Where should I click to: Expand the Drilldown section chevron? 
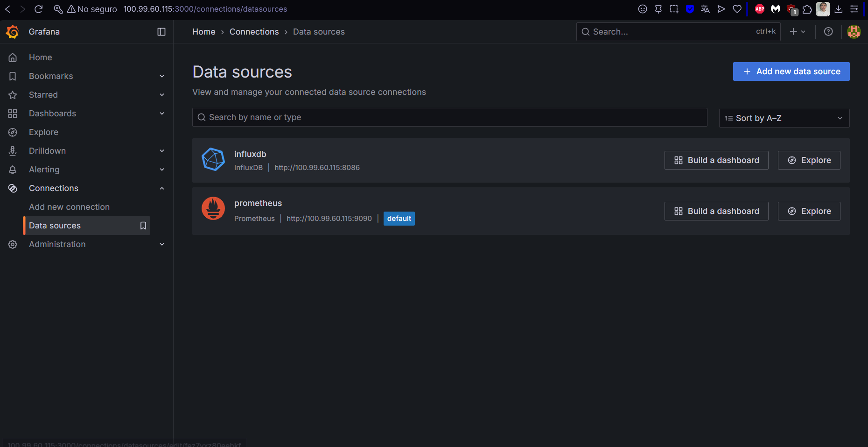pyautogui.click(x=162, y=151)
